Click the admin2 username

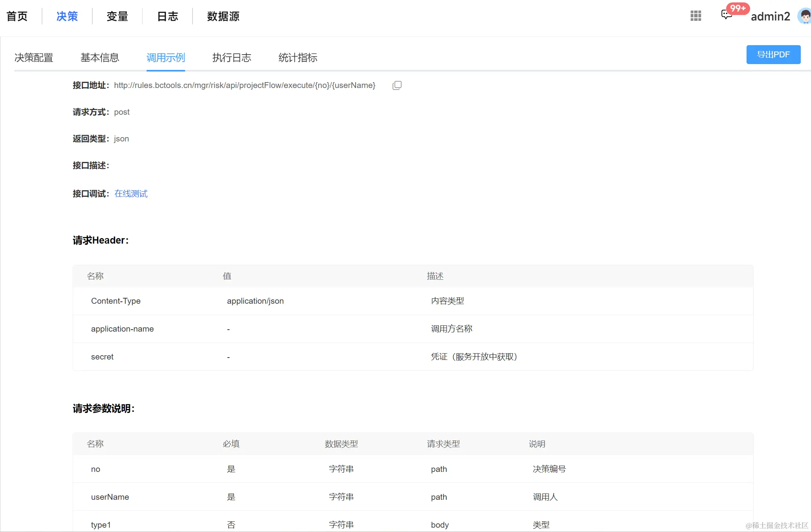tap(770, 17)
